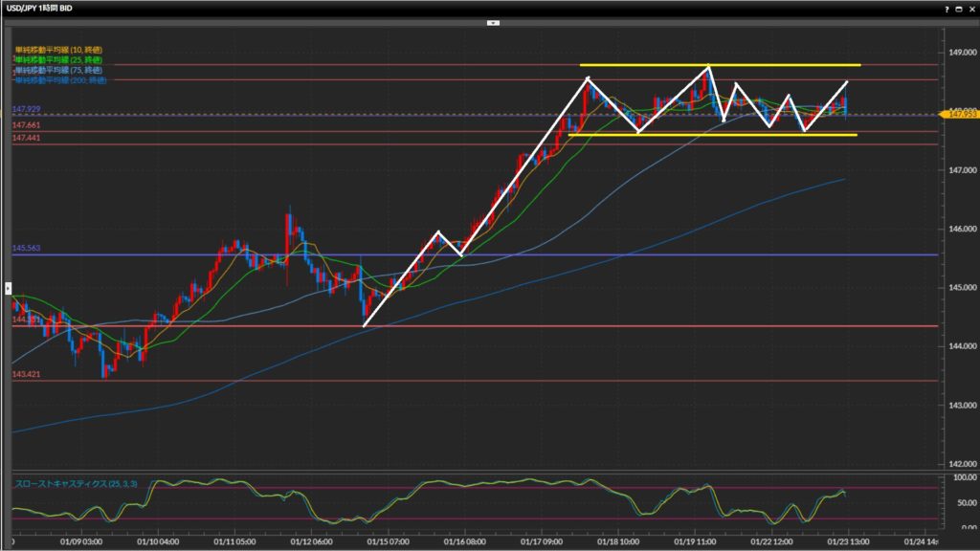Select the horizontal line labeled 147.661
The height and width of the screenshot is (551, 980).
pyautogui.click(x=287, y=131)
